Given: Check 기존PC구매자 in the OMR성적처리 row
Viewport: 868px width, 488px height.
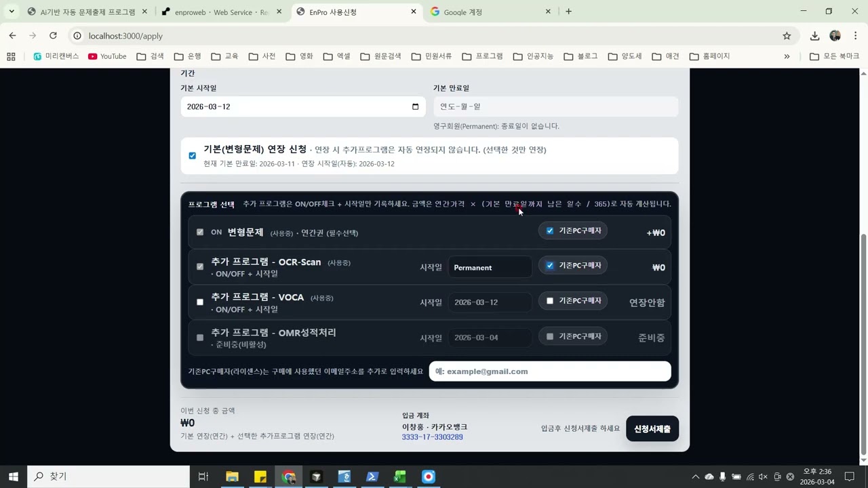Looking at the screenshot, I should pos(550,336).
